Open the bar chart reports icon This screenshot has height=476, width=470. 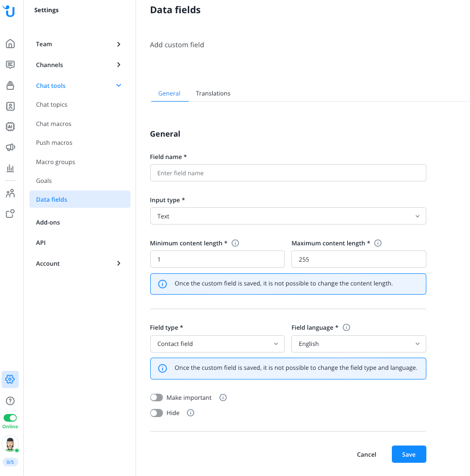click(x=10, y=168)
